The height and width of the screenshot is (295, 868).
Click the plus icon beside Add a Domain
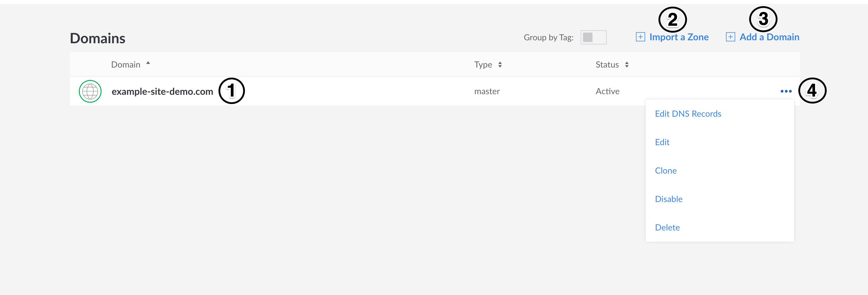730,37
